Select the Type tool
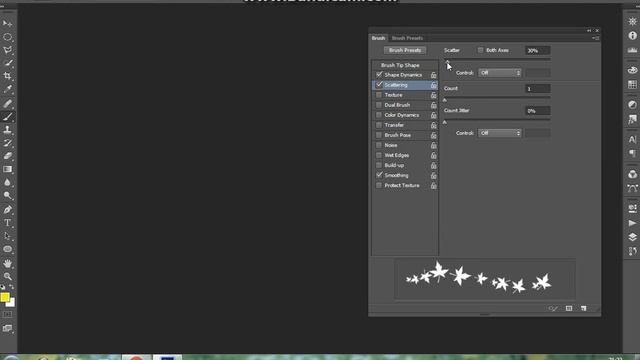This screenshot has height=360, width=640. 7,223
